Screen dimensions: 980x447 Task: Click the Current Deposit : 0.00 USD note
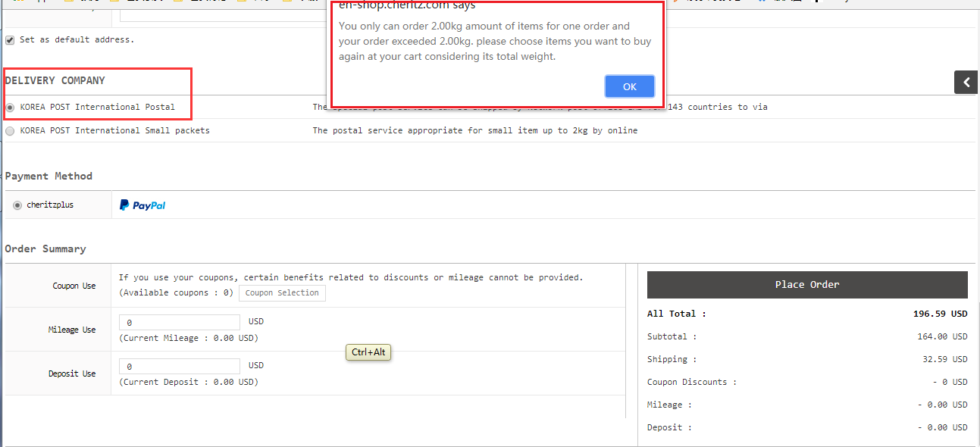click(189, 383)
